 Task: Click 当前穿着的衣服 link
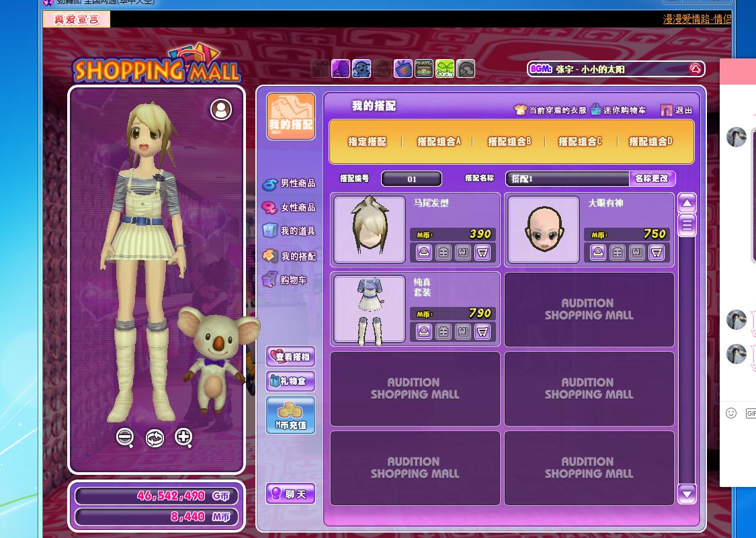pos(550,110)
